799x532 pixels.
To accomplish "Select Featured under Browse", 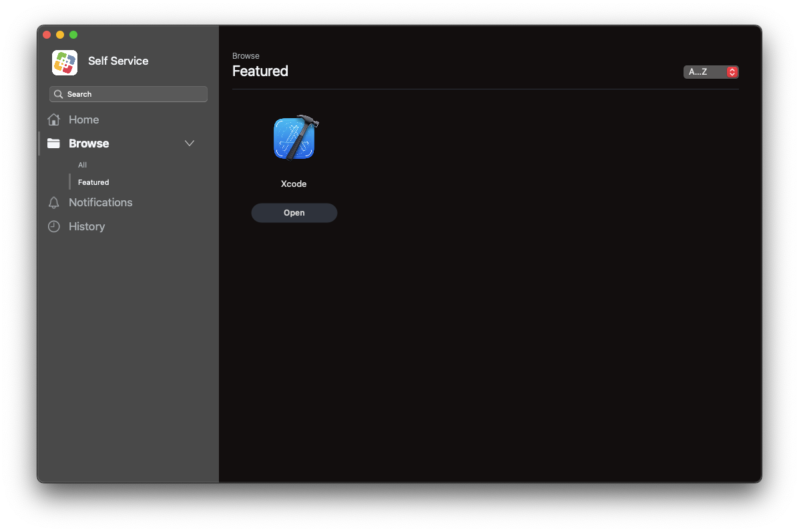I will [x=93, y=182].
